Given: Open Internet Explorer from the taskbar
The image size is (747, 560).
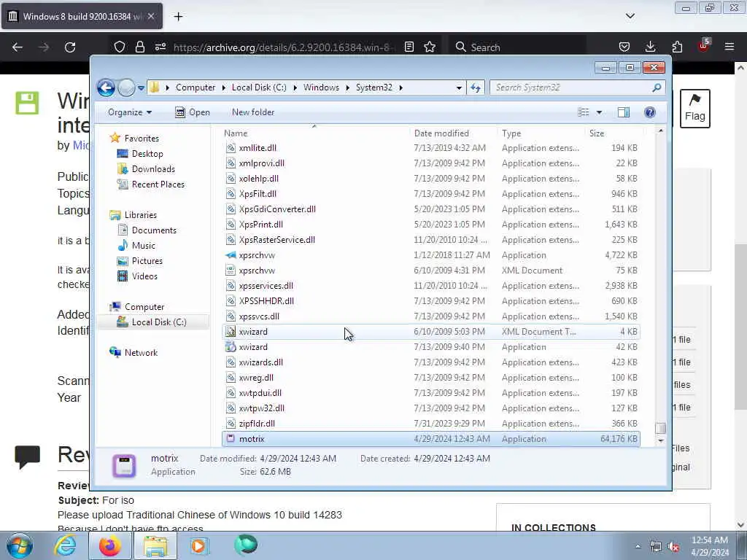Looking at the screenshot, I should [65, 545].
